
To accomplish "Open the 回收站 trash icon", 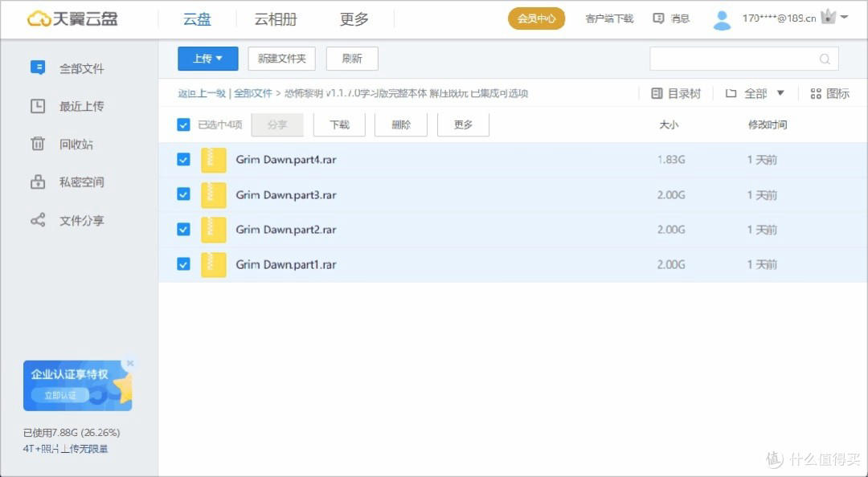I will 38,144.
